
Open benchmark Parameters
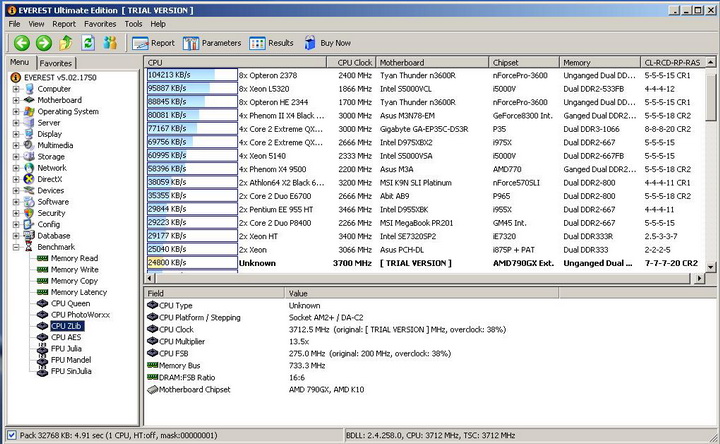tap(212, 43)
